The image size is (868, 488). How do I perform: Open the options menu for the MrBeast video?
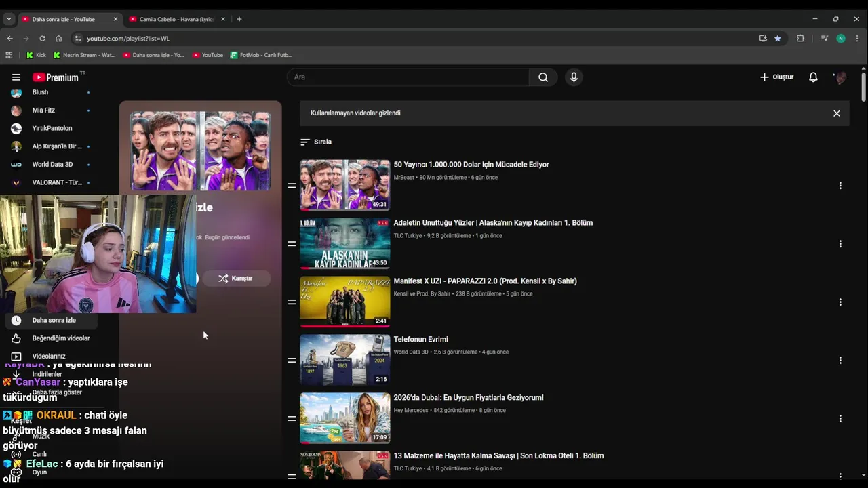point(840,186)
